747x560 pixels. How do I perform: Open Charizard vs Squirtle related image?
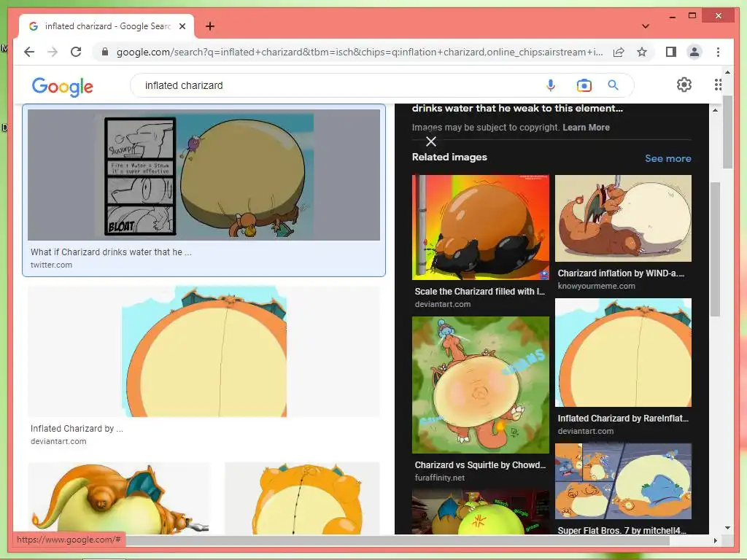(480, 385)
